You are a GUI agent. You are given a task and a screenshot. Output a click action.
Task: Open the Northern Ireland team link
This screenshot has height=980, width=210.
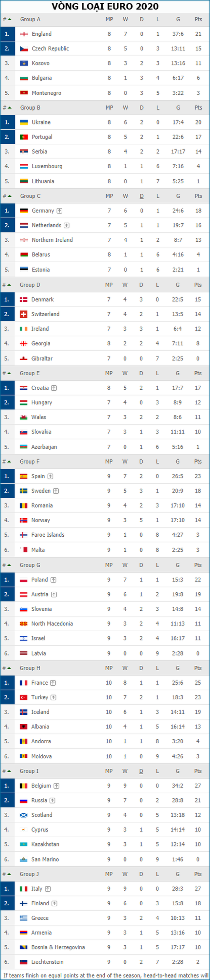(x=52, y=240)
